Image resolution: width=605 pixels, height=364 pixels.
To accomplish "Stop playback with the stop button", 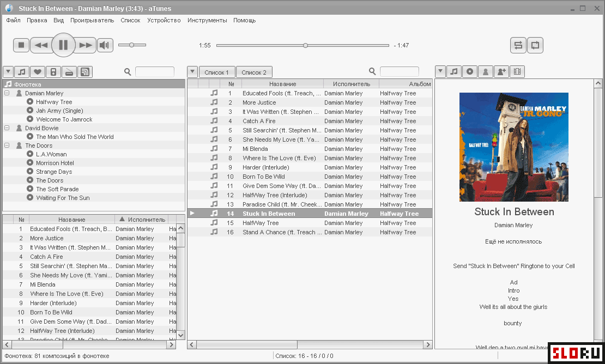I will click(x=21, y=45).
